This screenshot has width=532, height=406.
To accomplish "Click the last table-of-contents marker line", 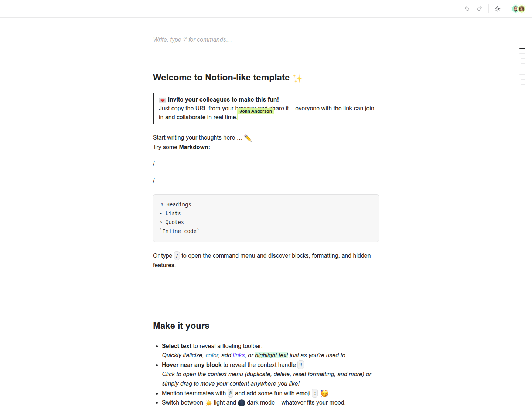I will click(x=523, y=85).
